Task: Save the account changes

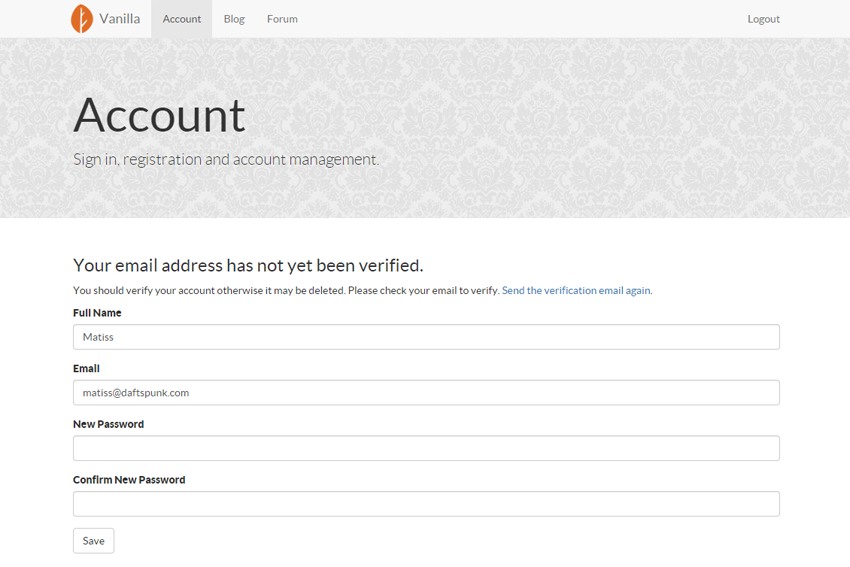Action: pos(94,541)
